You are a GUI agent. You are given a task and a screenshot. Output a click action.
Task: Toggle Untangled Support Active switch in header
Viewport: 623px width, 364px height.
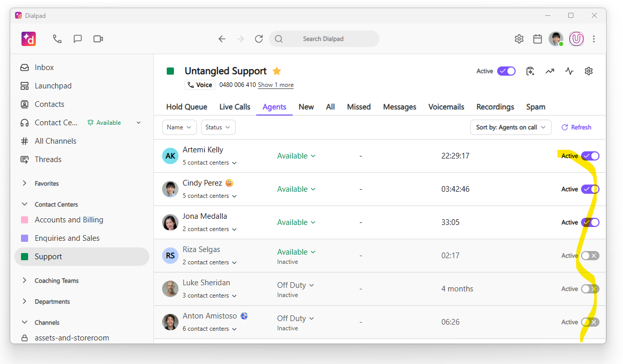(x=506, y=71)
